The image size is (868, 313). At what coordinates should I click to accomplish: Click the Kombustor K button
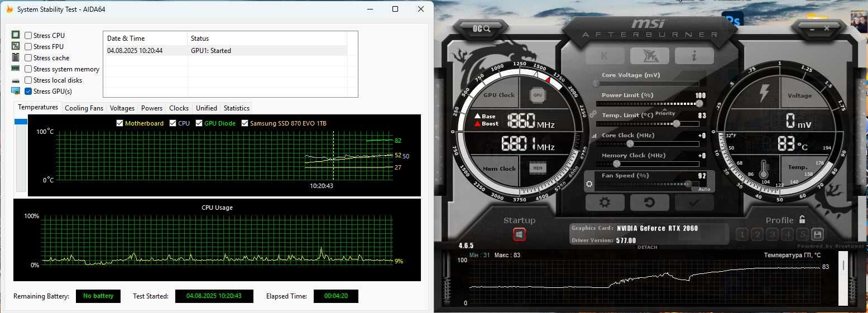click(x=605, y=56)
